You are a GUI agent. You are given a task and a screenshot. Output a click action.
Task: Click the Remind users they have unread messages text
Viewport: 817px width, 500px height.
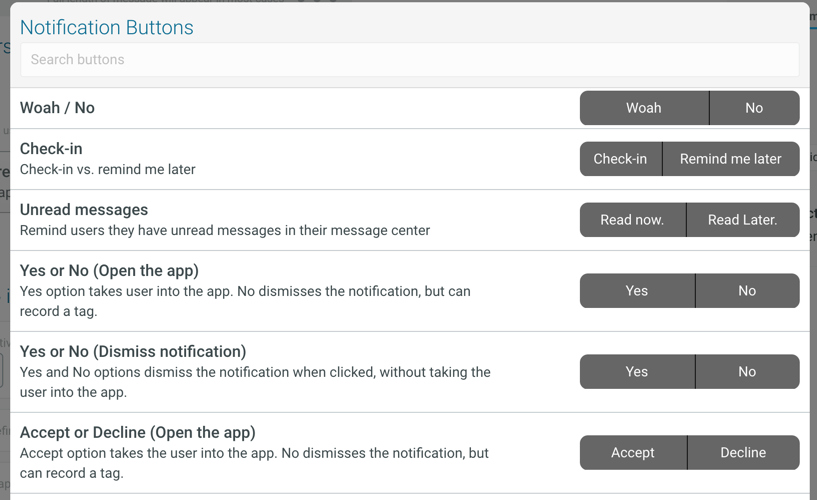(225, 231)
